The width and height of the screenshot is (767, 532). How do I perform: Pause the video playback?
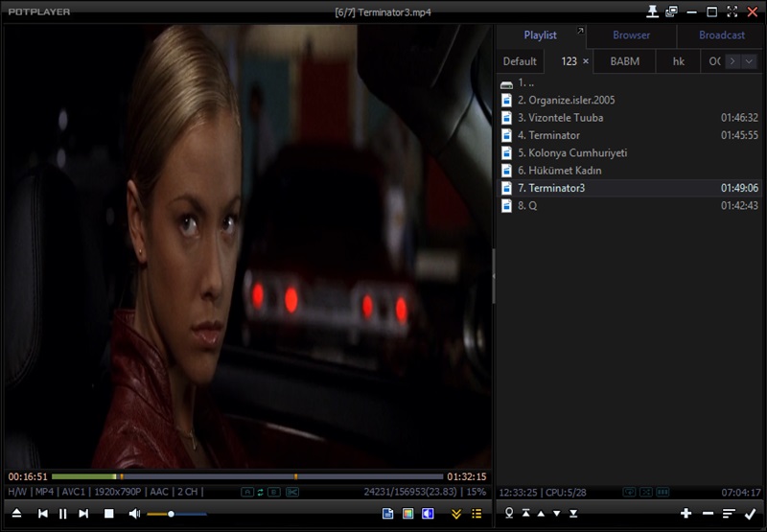click(62, 514)
